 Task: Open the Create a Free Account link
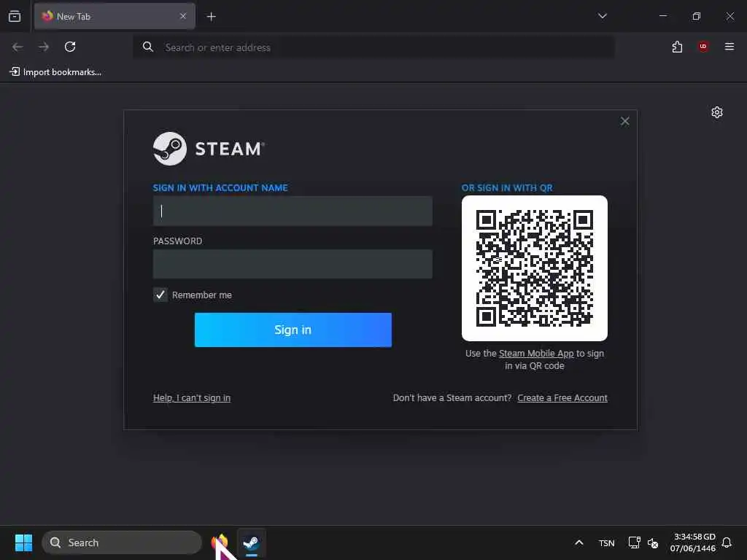click(562, 397)
